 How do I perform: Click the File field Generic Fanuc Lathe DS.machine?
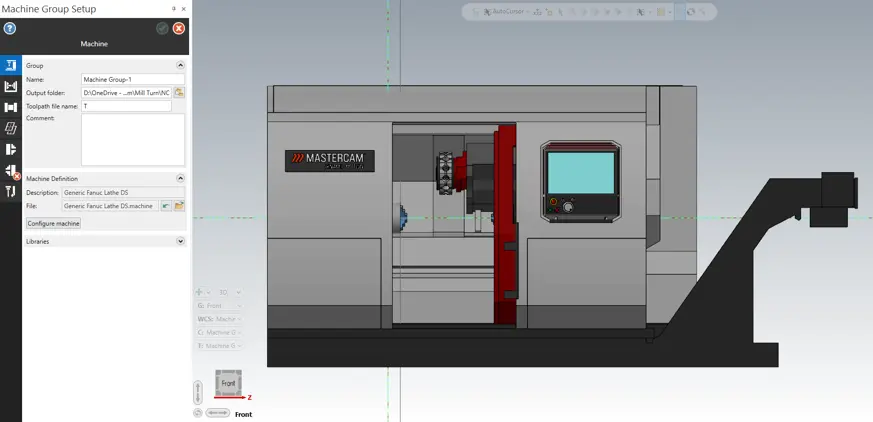[x=110, y=206]
